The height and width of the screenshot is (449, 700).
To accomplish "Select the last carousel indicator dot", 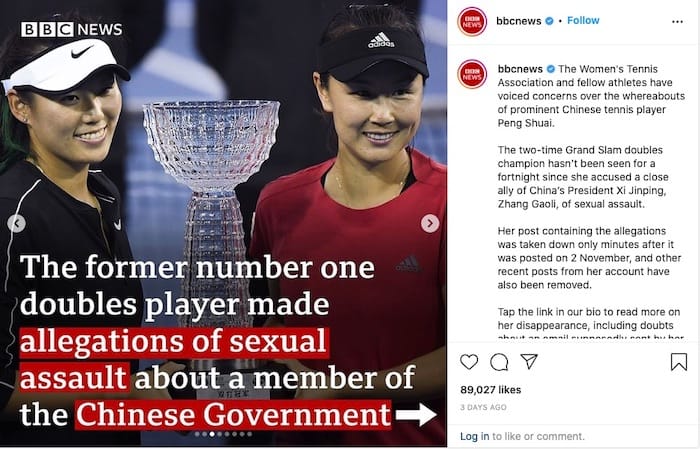I will point(250,434).
